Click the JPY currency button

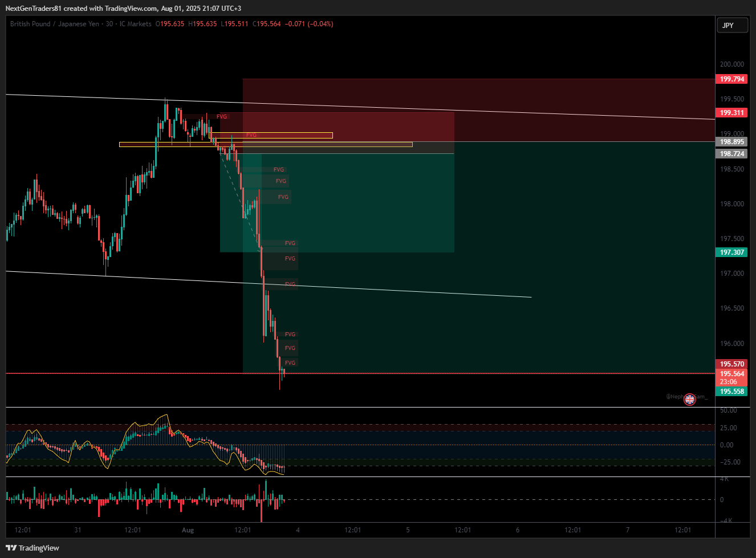point(732,25)
